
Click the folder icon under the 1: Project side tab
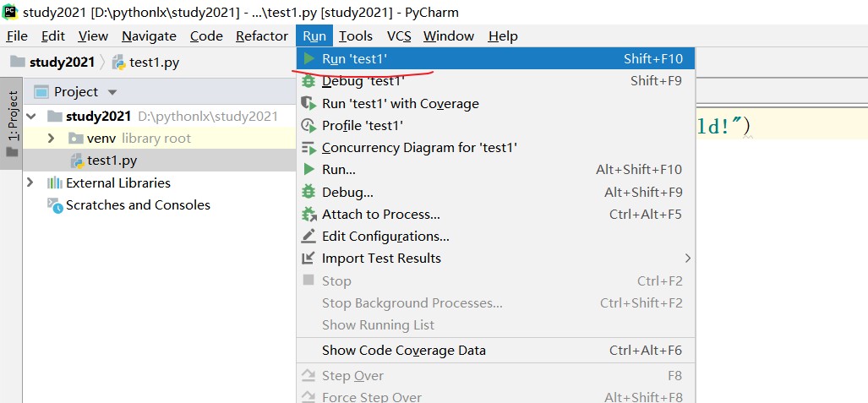tap(12, 152)
